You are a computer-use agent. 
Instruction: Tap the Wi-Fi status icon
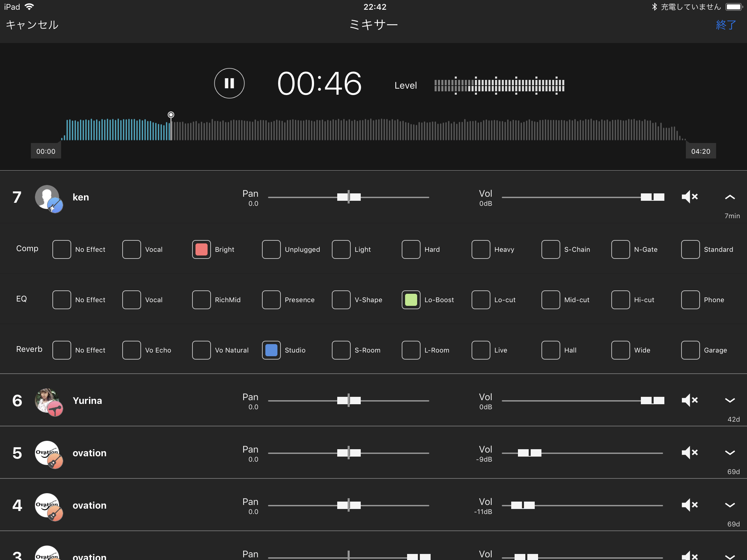pos(29,7)
